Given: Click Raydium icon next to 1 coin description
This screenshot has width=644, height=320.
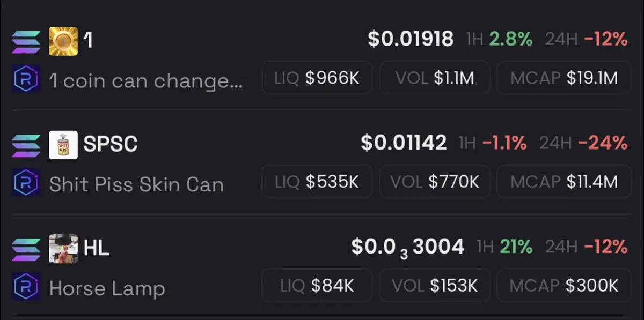Looking at the screenshot, I should 26,80.
